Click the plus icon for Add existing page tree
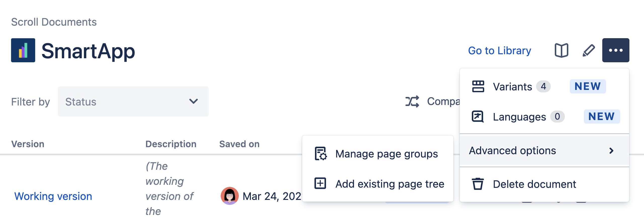Screen dimensions: 644x220 320,183
